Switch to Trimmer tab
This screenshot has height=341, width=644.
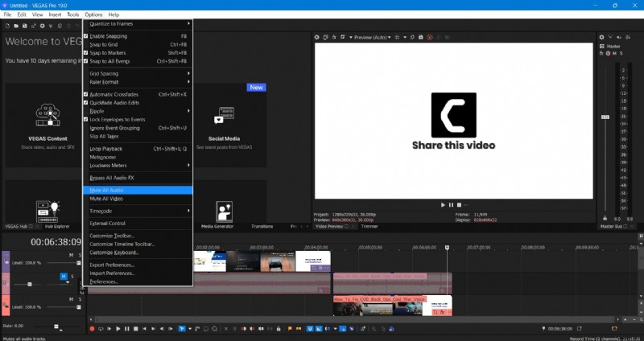coord(369,227)
